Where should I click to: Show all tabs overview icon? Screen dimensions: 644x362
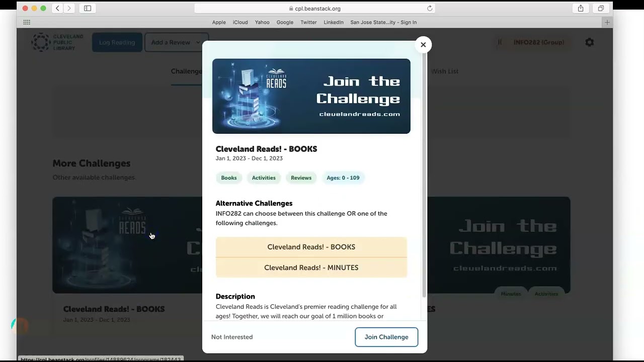click(601, 8)
